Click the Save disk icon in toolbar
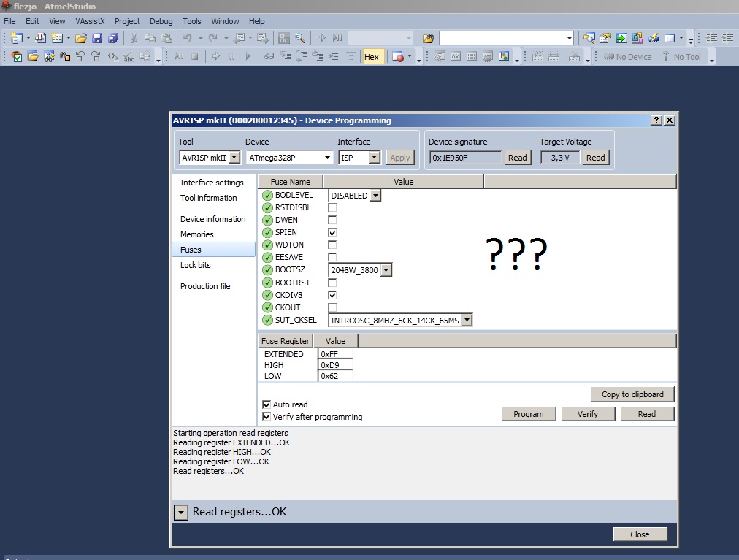 [x=97, y=38]
